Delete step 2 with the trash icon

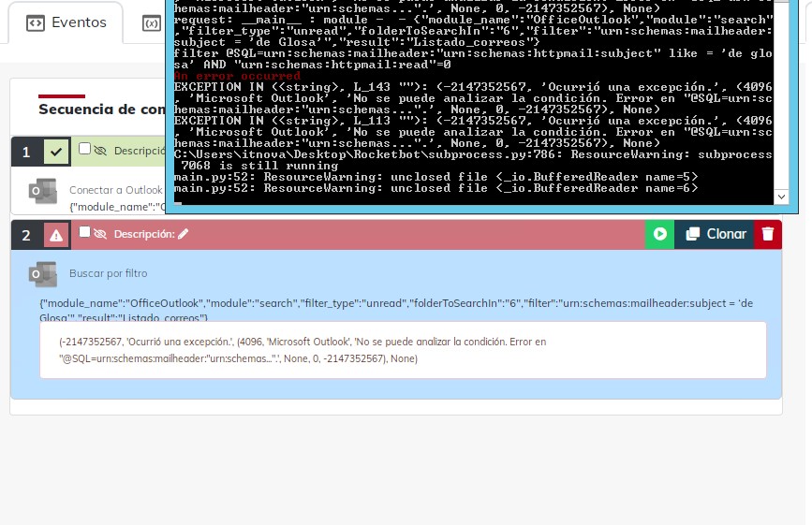pyautogui.click(x=768, y=234)
